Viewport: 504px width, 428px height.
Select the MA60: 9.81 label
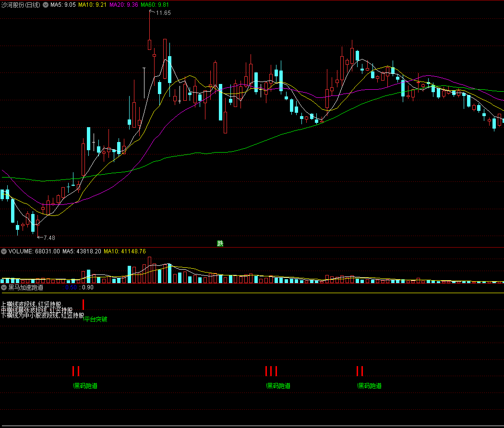coord(155,5)
